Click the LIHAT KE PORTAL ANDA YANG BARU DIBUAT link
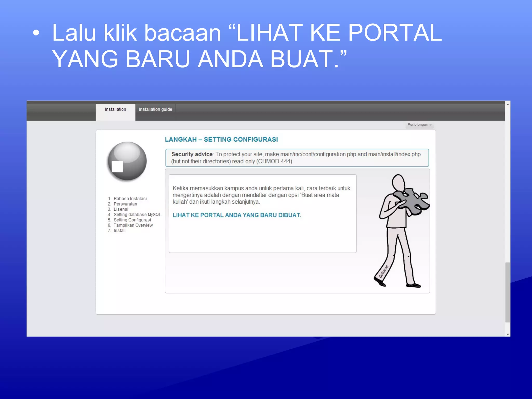Image resolution: width=532 pixels, height=399 pixels. [237, 215]
